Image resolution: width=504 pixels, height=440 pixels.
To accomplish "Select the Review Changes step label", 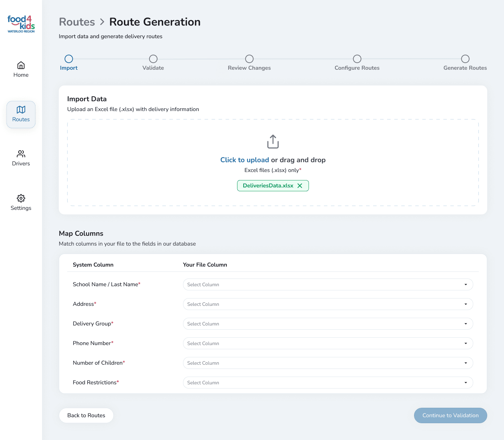I will coord(249,68).
